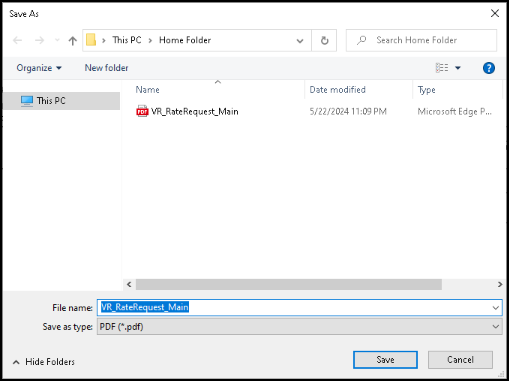Collapse the pane with Hide Folders
The image size is (509, 381).
point(44,362)
